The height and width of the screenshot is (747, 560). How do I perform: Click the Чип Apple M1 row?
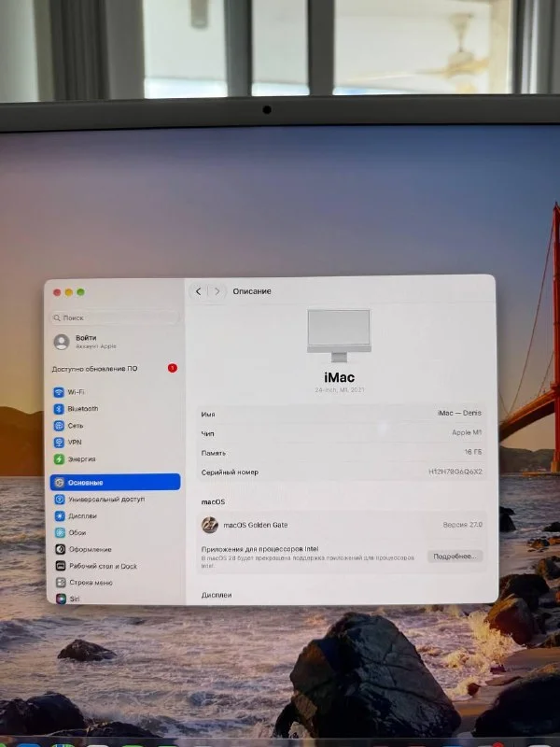[x=341, y=433]
